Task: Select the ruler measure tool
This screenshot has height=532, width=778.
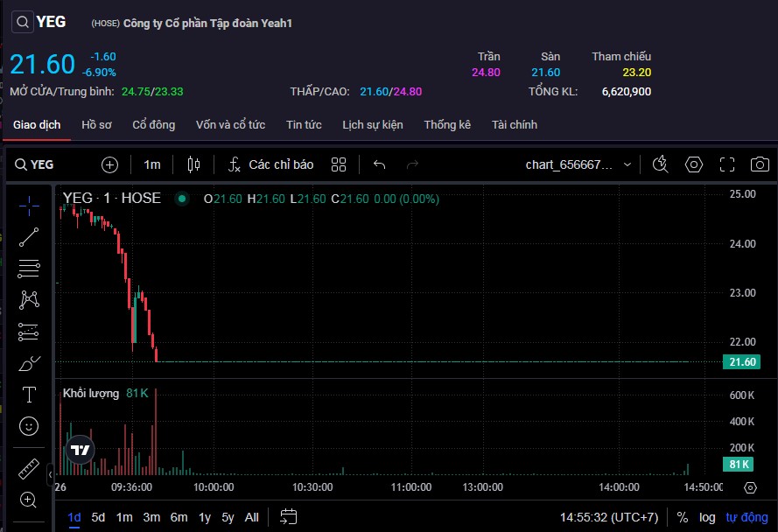Action: click(x=29, y=469)
